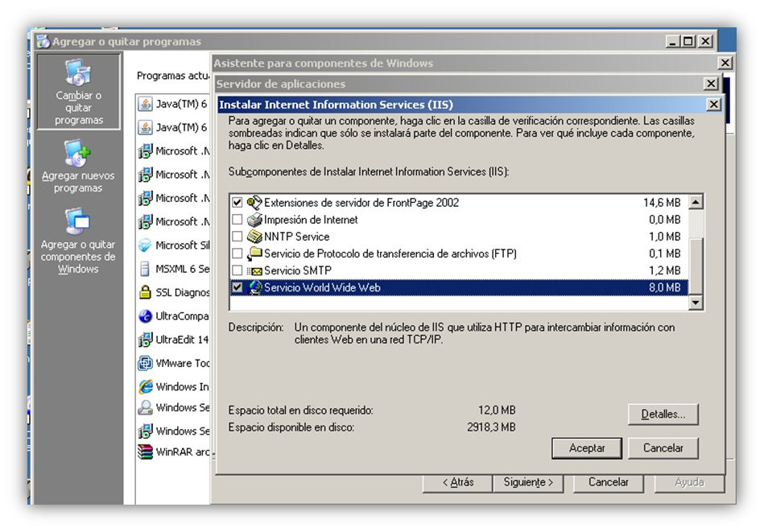Click the Agregar o quitar programas title icon

coord(43,41)
